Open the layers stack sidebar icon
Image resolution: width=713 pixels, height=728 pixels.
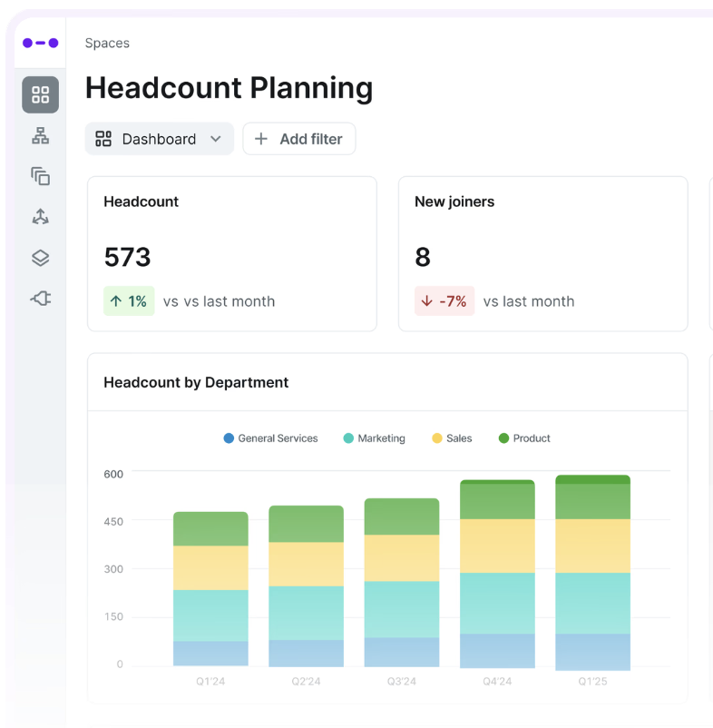40,258
